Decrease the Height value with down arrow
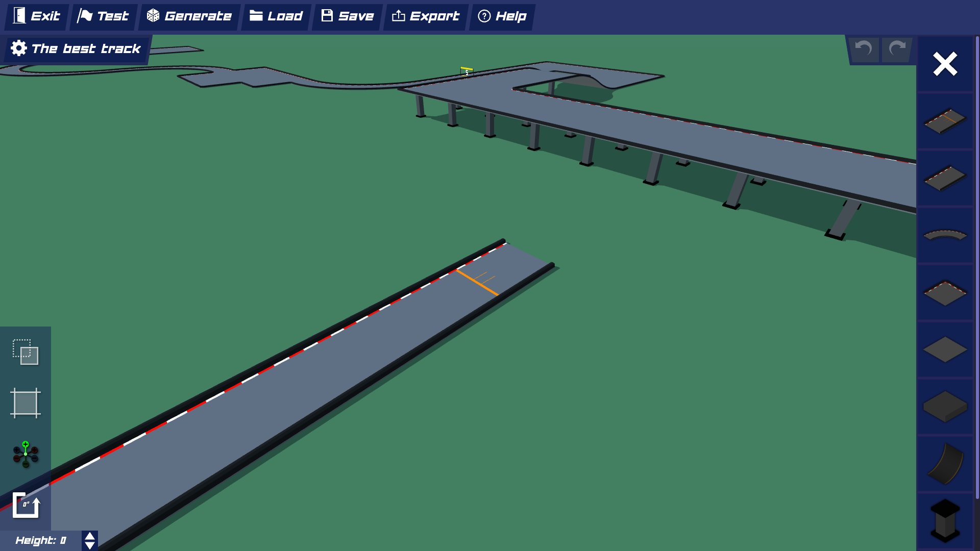Viewport: 980px width, 551px height. tap(90, 545)
